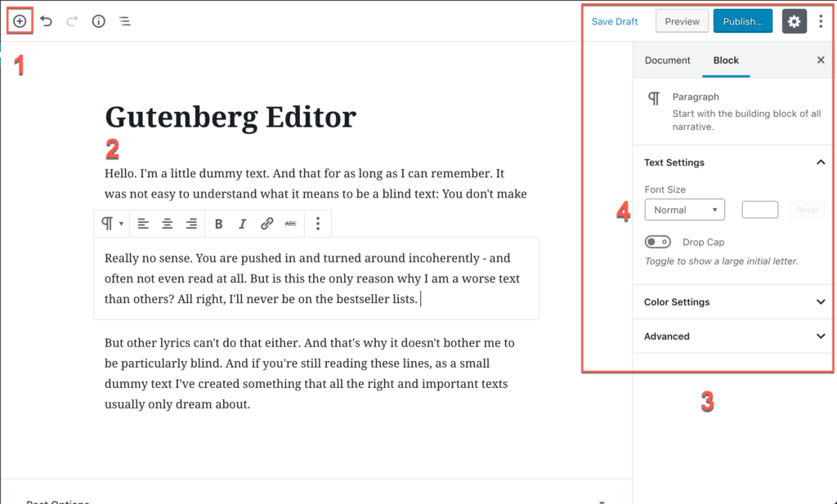This screenshot has width=837, height=504.
Task: Undo the last edit
Action: pyautogui.click(x=47, y=21)
